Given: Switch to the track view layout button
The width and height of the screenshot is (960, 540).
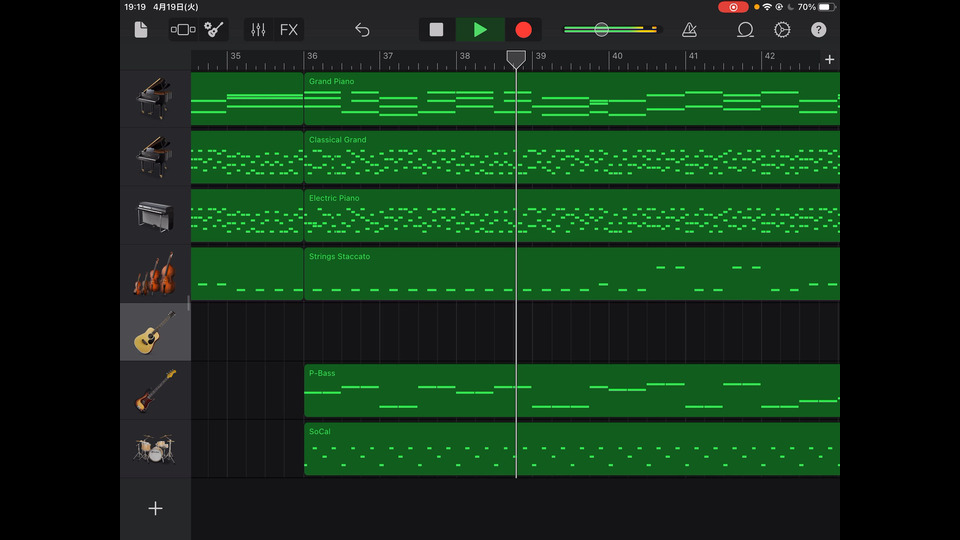Looking at the screenshot, I should point(183,30).
